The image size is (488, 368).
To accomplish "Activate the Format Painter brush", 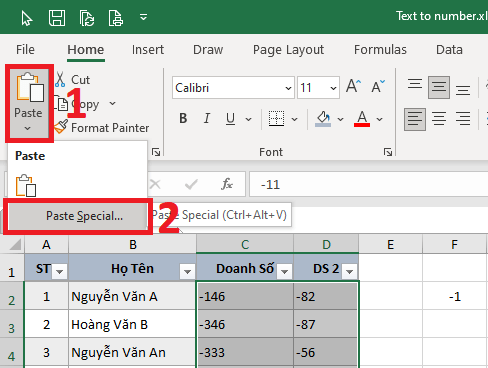I will (102, 127).
